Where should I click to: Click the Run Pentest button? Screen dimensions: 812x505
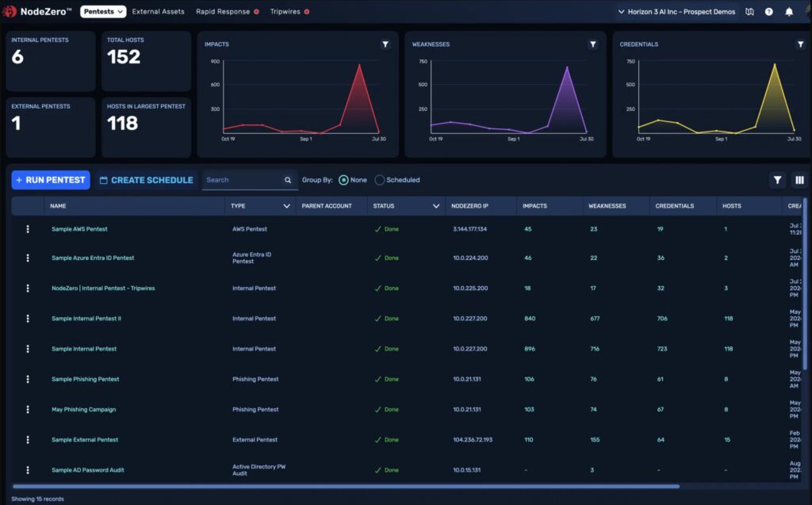(x=51, y=180)
